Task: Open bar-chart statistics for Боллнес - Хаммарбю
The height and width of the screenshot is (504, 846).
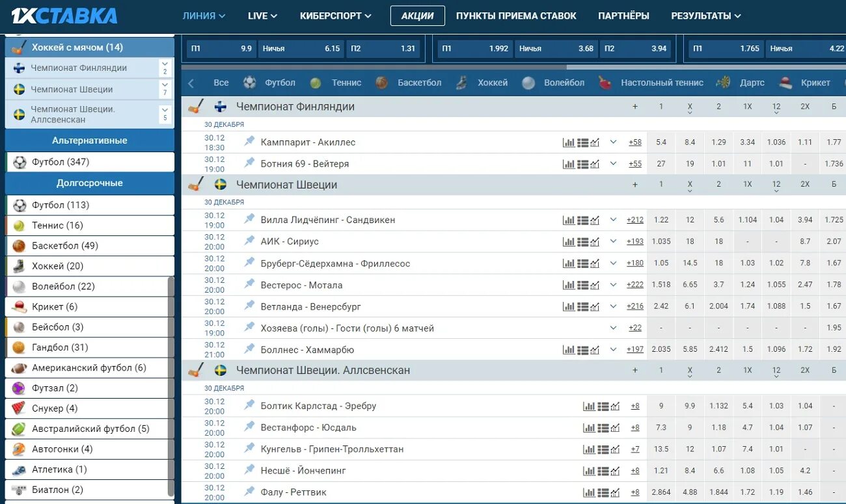Action: (x=569, y=350)
